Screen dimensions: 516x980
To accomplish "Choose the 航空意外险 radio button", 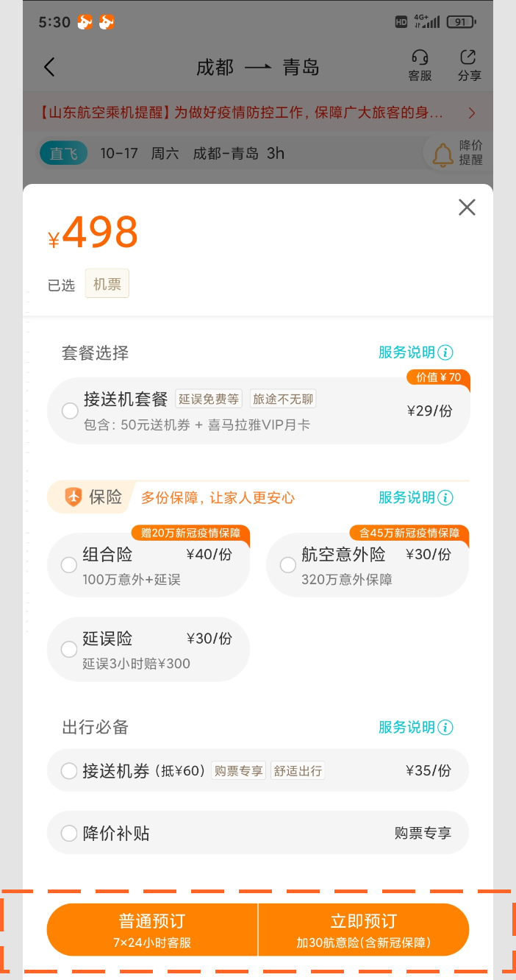I will (287, 564).
